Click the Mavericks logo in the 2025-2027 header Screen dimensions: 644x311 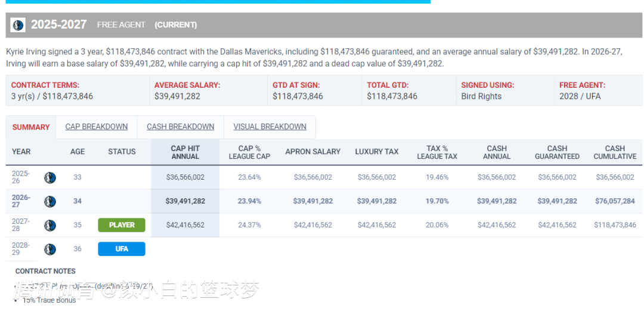(18, 25)
